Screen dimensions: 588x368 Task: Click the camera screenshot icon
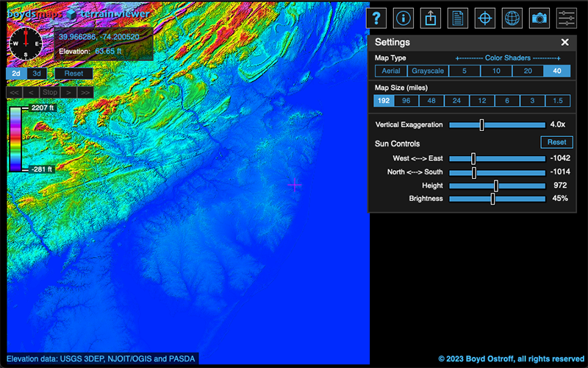tap(539, 18)
